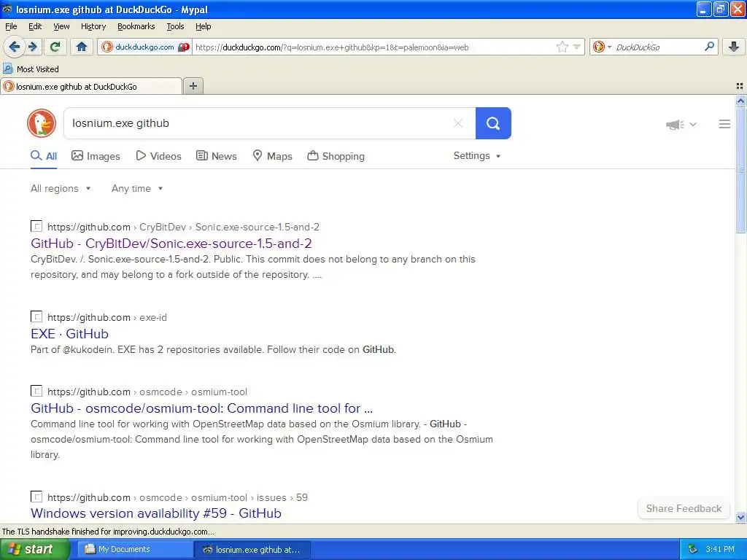Click the https://github.com › exe-id breadcrumb
Viewport: 747px width, 560px height.
pos(107,317)
